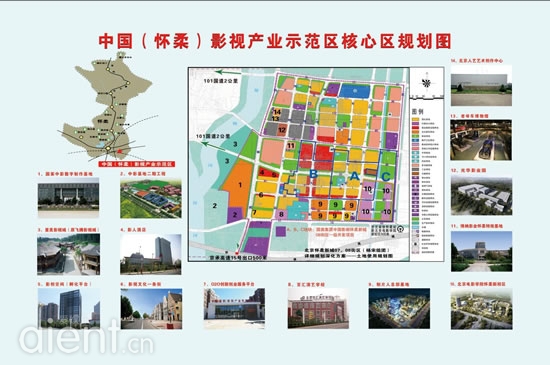Click the 图例 legend heading
This screenshot has width=550, height=365.
tap(417, 111)
